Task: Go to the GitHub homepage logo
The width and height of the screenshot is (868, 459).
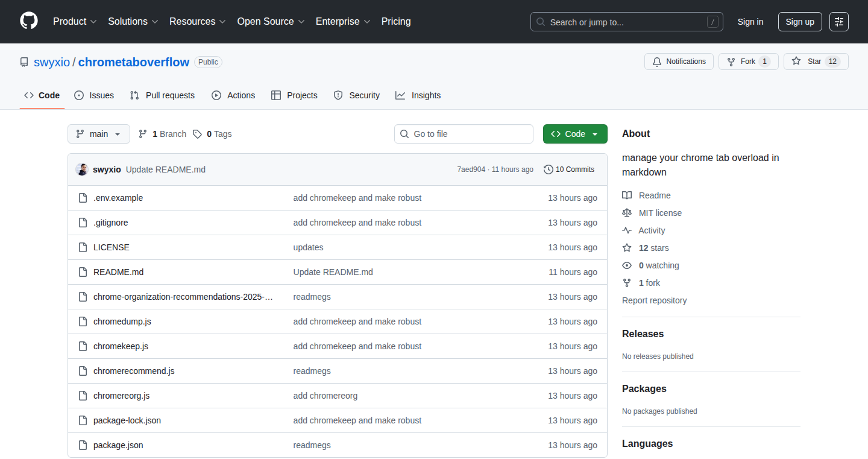Action: (29, 21)
